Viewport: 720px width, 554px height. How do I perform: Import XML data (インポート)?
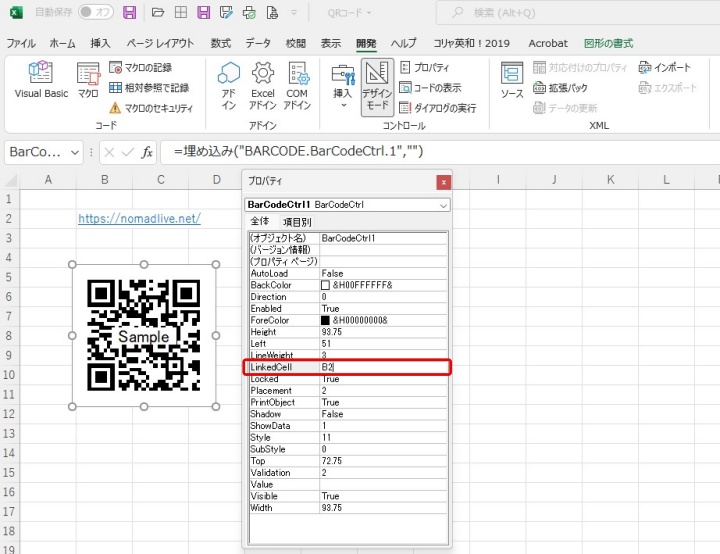click(x=664, y=68)
